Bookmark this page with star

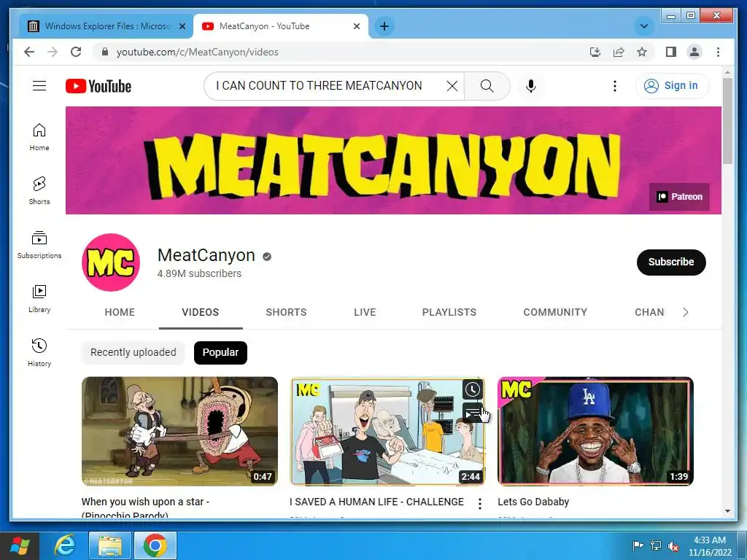[642, 52]
